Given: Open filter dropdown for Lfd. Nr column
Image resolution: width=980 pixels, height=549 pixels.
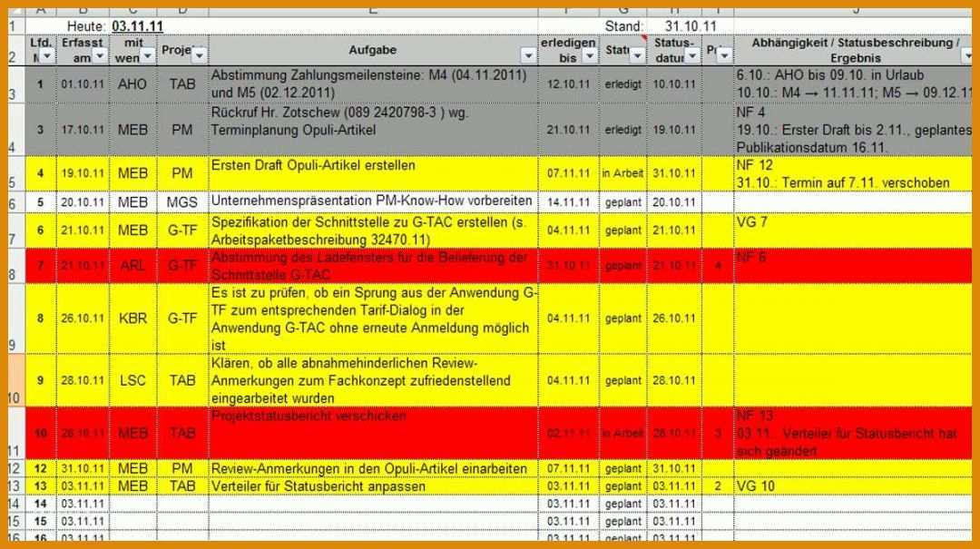Looking at the screenshot, I should [47, 57].
